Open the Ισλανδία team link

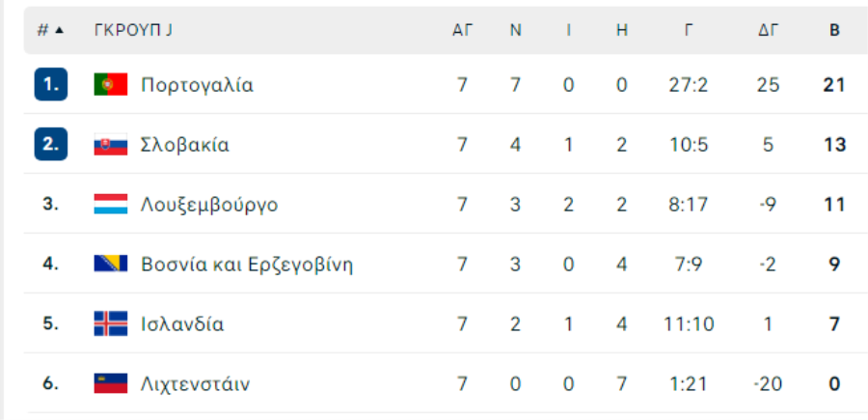click(182, 323)
